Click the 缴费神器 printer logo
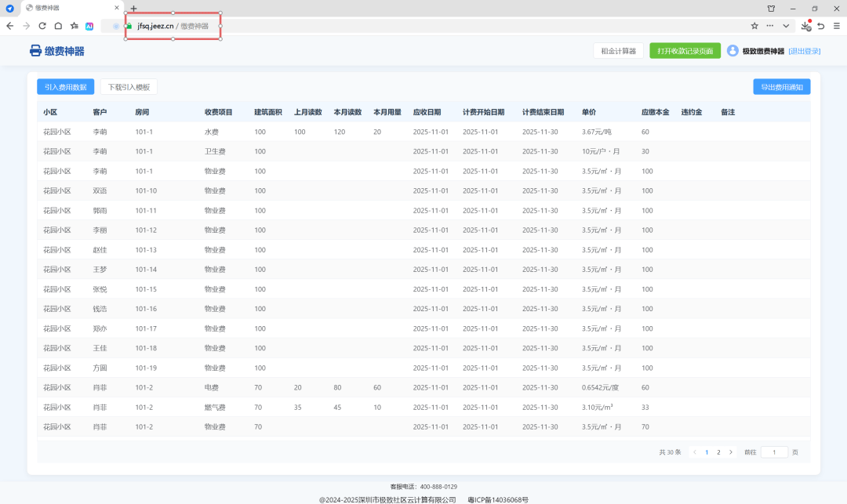Image resolution: width=847 pixels, height=504 pixels. [35, 51]
